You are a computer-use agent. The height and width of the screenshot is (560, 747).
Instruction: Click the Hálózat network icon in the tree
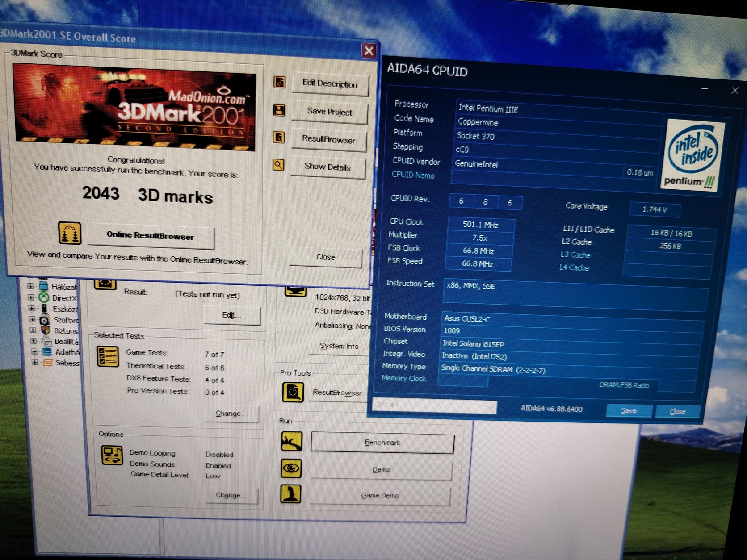pos(44,286)
